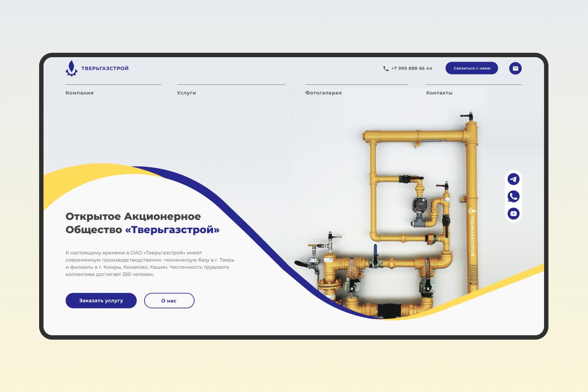Navigate to the Контакты menu item
Screen dimensions: 588x392
click(439, 93)
